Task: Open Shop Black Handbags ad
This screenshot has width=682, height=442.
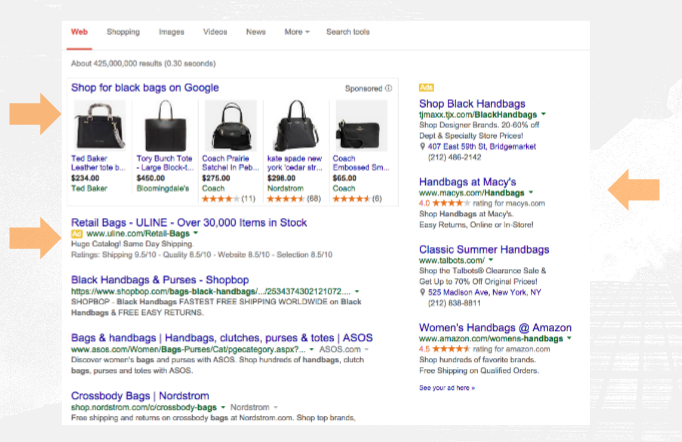Action: tap(472, 104)
